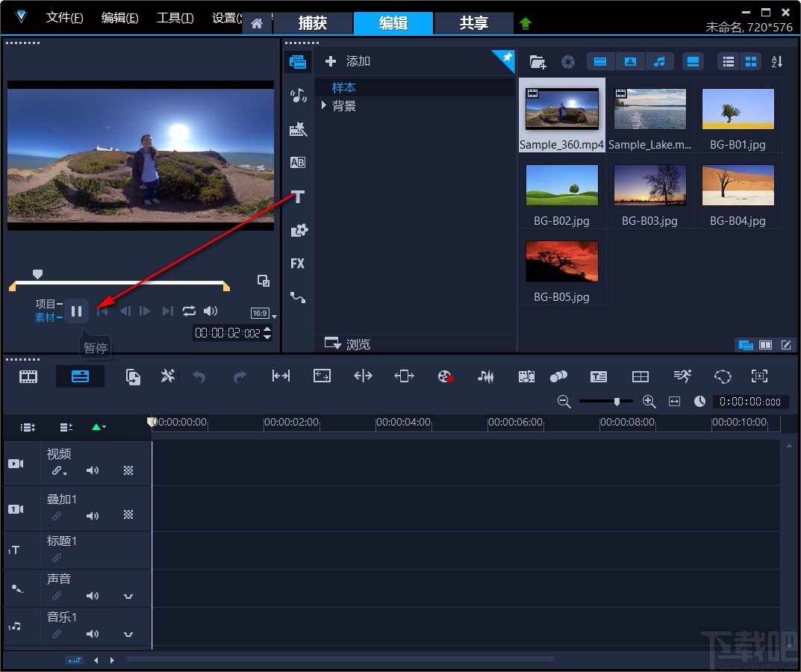Click the timeline zoom slider
The height and width of the screenshot is (672, 801).
tap(617, 402)
